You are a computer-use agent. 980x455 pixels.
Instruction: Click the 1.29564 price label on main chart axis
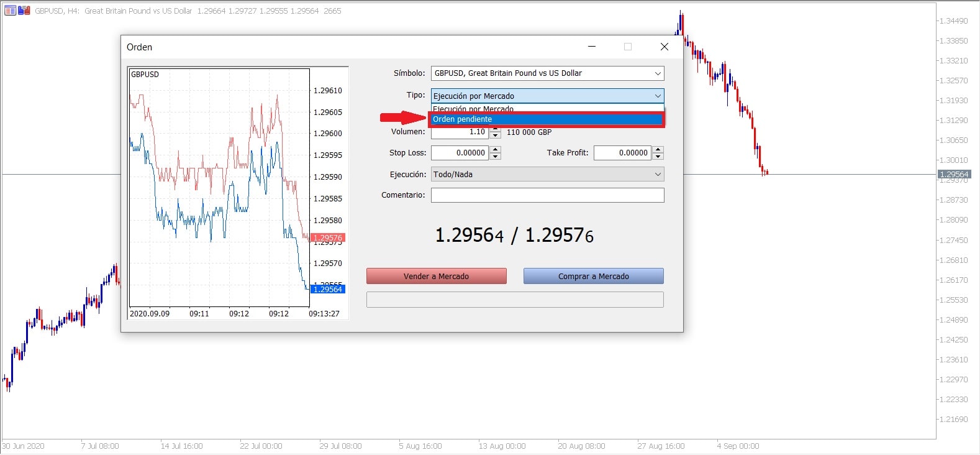(x=954, y=175)
